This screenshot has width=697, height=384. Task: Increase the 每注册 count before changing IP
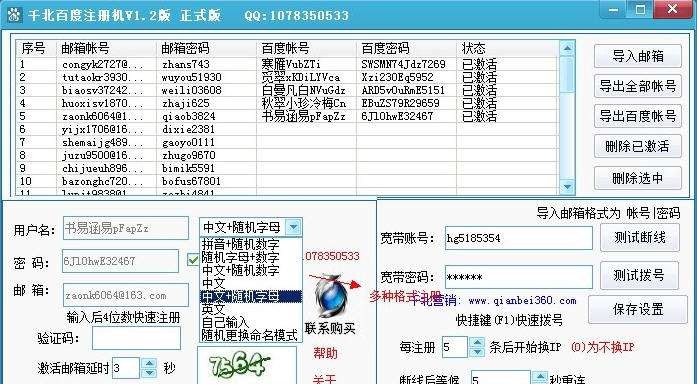(477, 342)
